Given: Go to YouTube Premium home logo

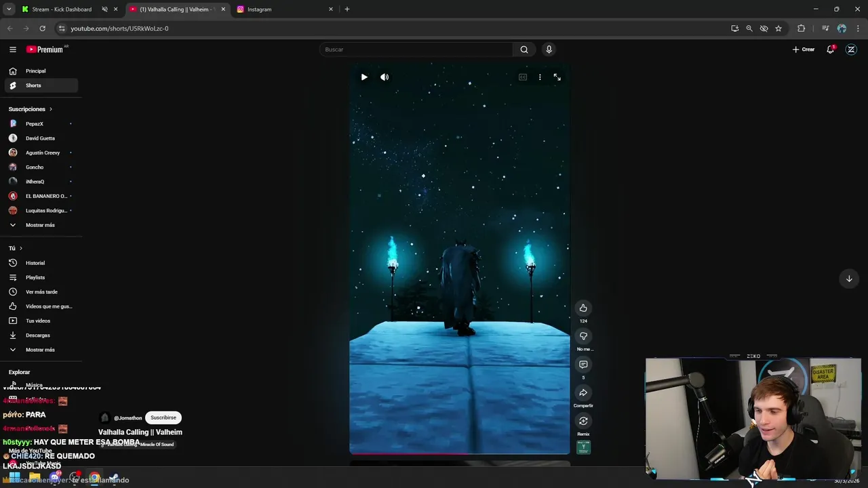Looking at the screenshot, I should (x=46, y=49).
